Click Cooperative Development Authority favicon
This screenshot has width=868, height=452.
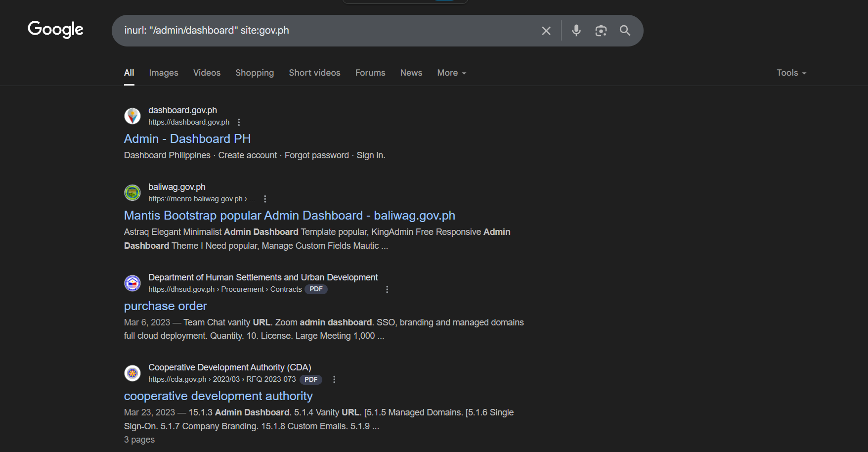(132, 373)
